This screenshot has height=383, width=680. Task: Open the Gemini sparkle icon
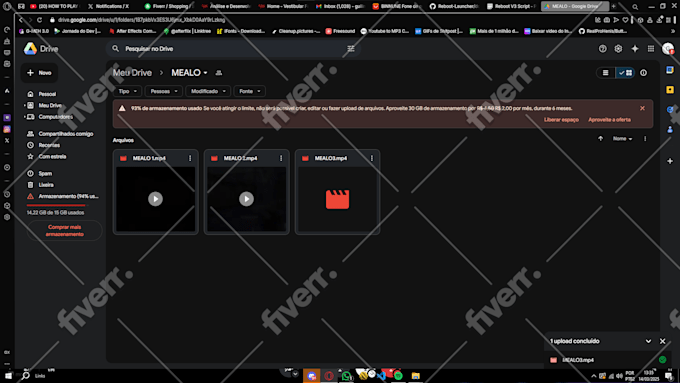[x=634, y=49]
